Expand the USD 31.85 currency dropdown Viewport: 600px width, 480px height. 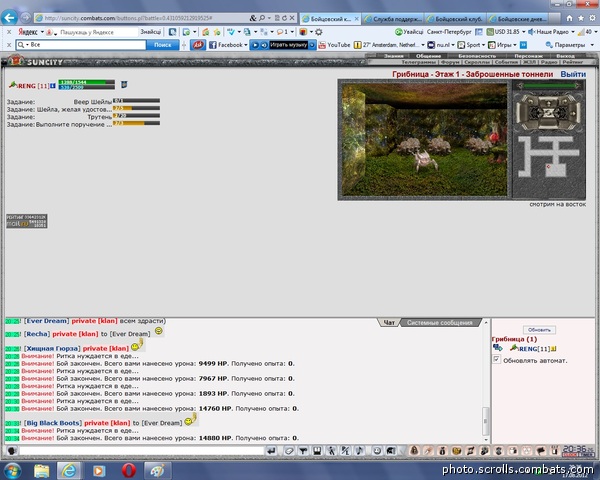point(523,32)
